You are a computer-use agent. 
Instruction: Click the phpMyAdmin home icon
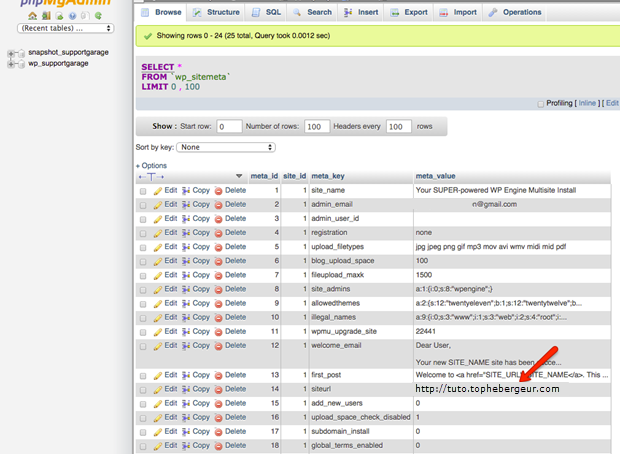coord(32,16)
